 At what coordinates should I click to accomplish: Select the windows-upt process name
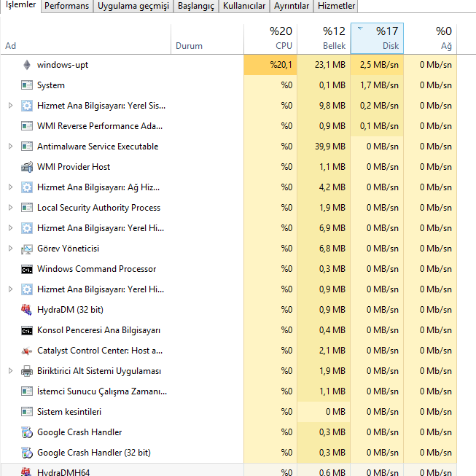click(63, 65)
